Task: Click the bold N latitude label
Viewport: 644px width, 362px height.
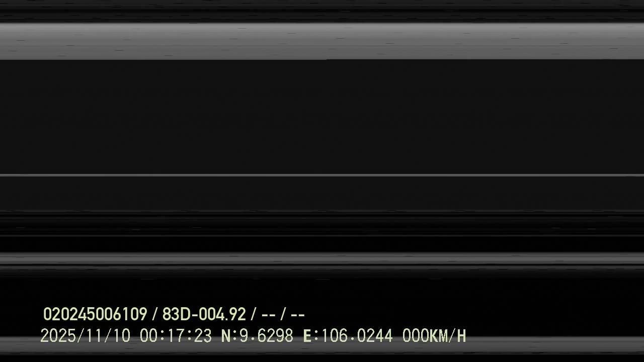Action: tap(226, 336)
